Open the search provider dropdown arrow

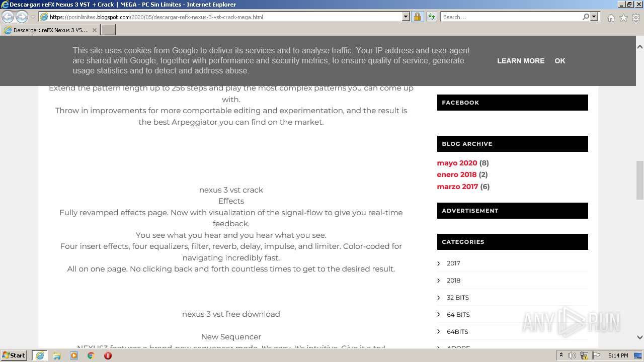(x=594, y=17)
